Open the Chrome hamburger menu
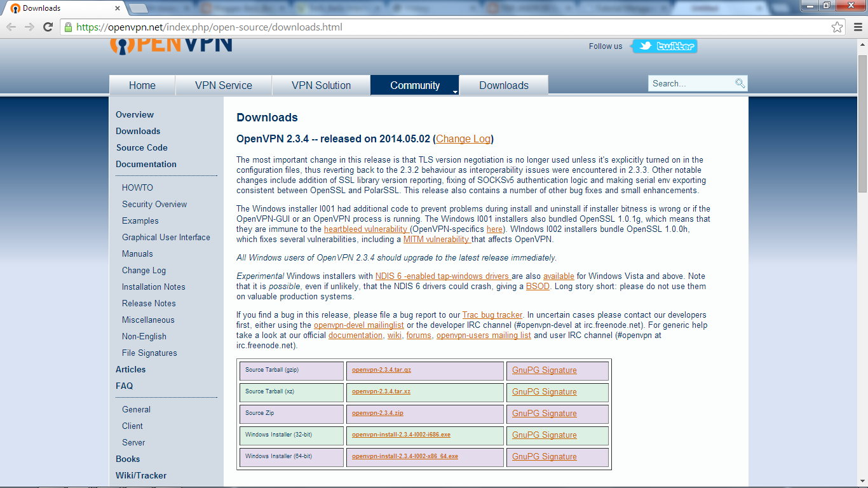868x488 pixels. (x=857, y=27)
